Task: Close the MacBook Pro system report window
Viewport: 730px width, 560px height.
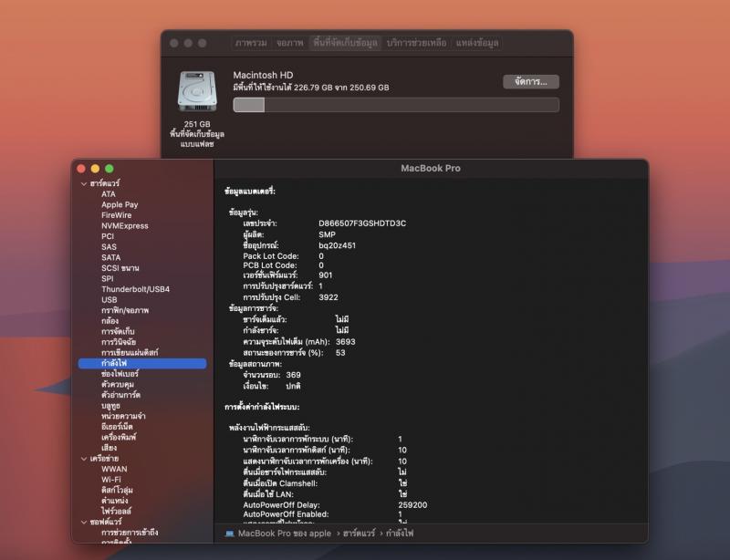Action: click(x=81, y=169)
